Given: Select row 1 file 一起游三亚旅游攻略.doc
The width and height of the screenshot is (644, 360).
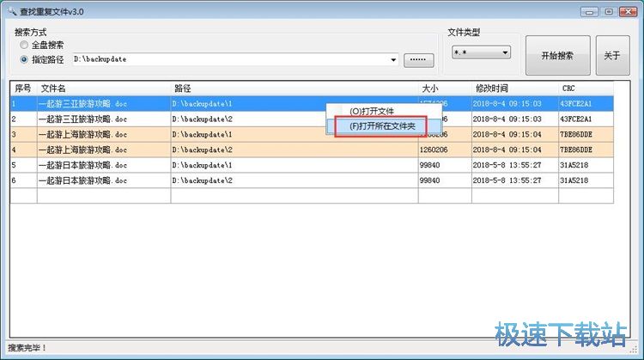Looking at the screenshot, I should [x=82, y=104].
